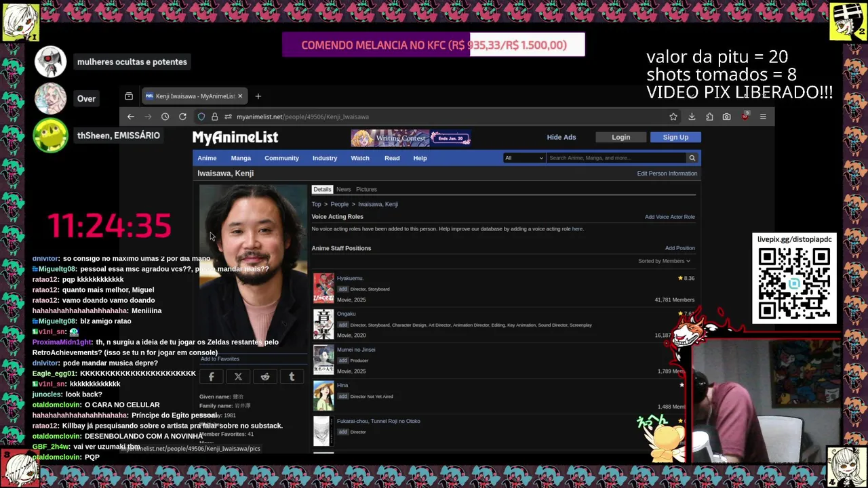Reload the page with the refresh icon
This screenshot has height=488, width=868.
[182, 117]
